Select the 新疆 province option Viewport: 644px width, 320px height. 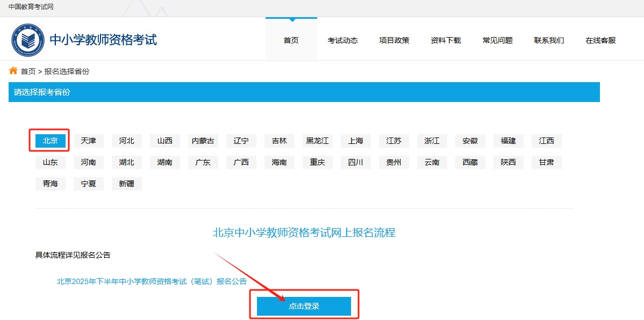click(x=126, y=184)
